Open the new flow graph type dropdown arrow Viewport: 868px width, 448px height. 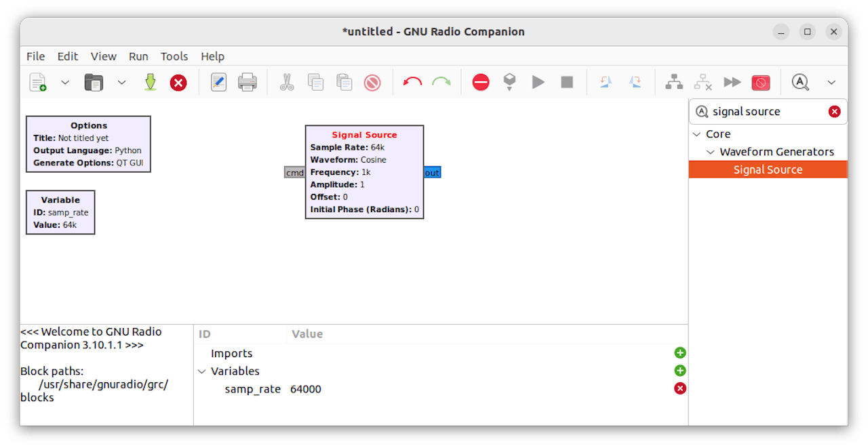point(65,83)
